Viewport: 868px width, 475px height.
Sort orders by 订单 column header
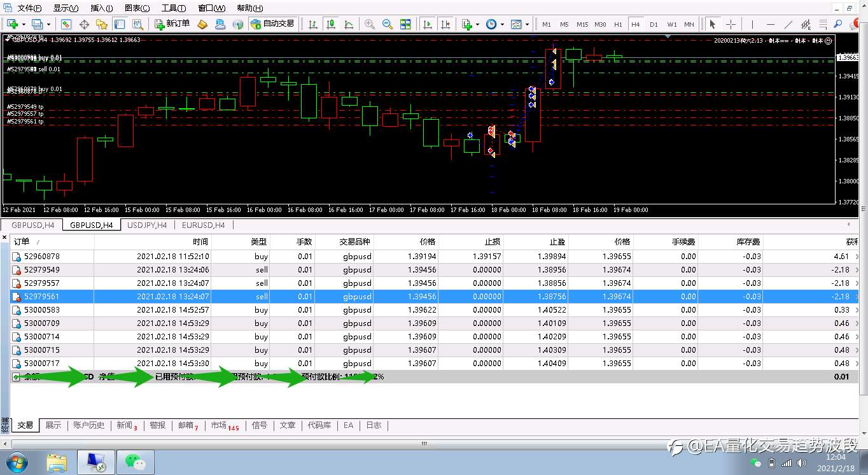52,242
